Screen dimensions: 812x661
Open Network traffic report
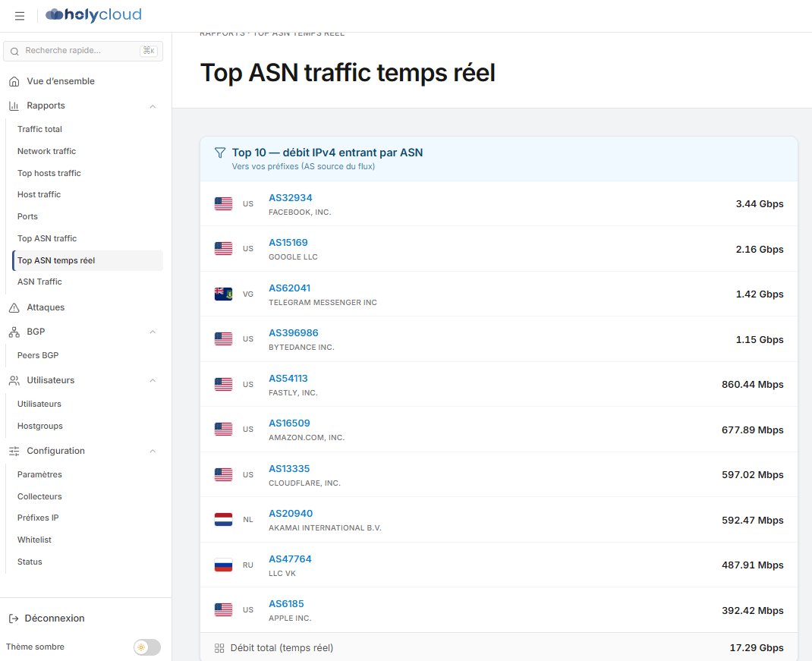coord(46,151)
